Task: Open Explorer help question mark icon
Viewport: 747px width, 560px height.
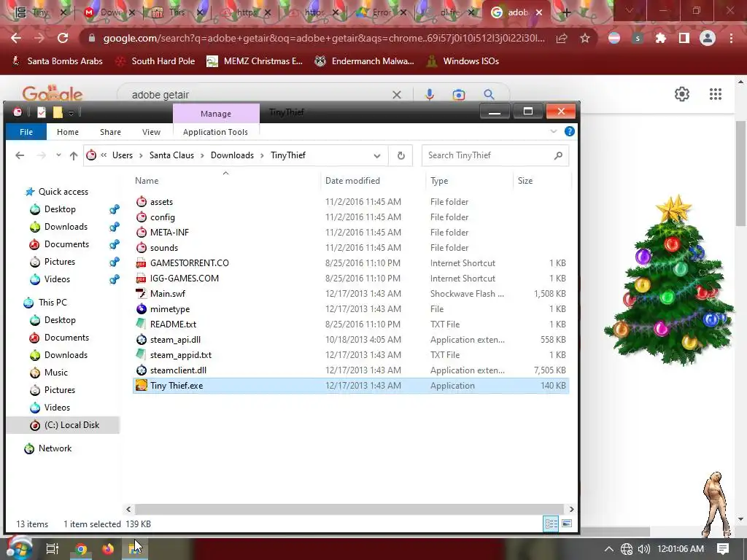Action: point(569,131)
